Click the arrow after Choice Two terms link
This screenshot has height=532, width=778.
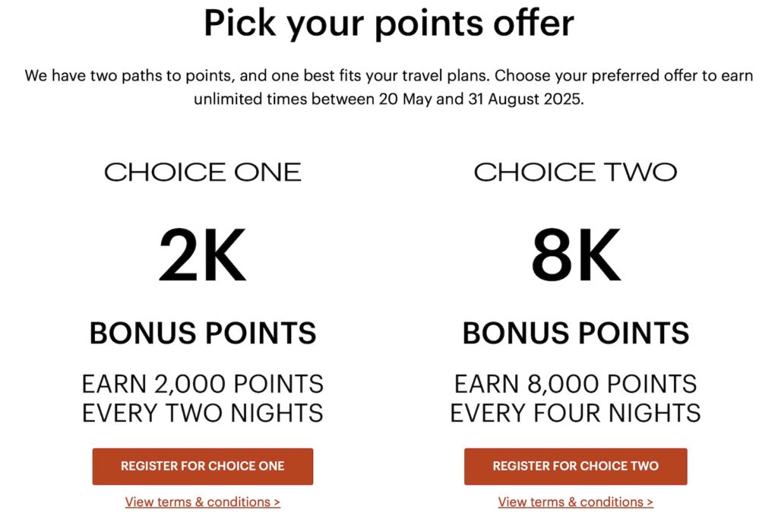650,502
